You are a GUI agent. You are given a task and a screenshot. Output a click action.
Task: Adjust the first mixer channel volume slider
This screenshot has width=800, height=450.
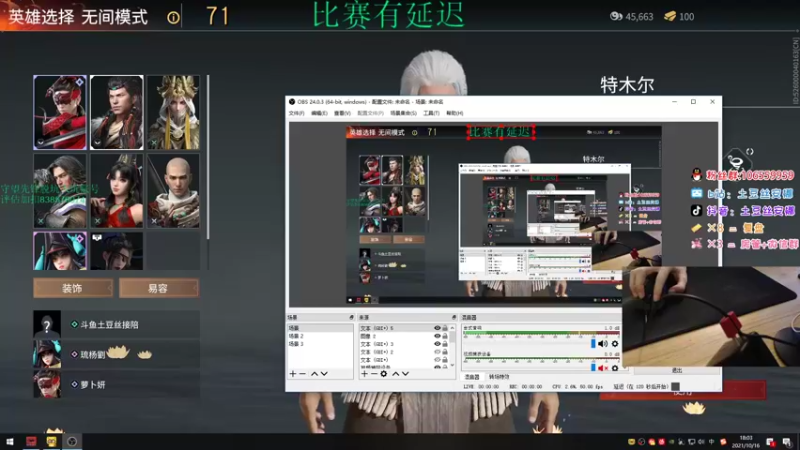pos(593,344)
